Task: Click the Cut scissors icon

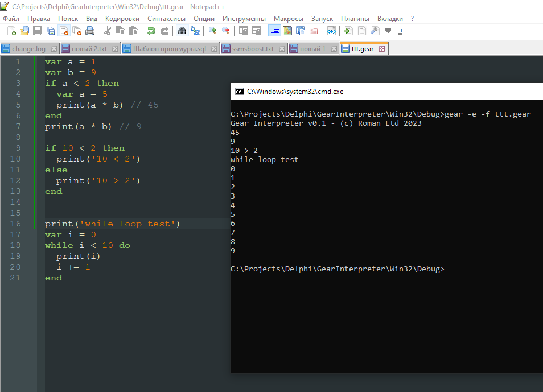Action: point(108,31)
